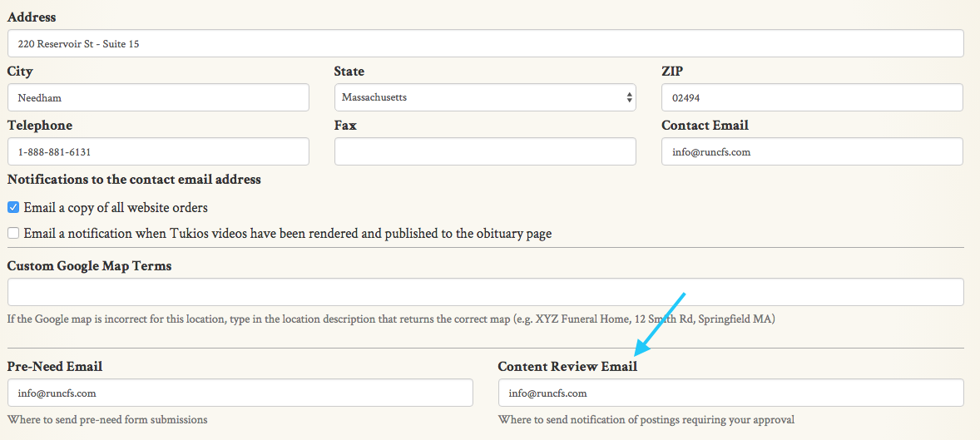Viewport: 980px width, 440px height.
Task: Click the 'Email a copy of all website orders' text
Action: pyautogui.click(x=116, y=208)
